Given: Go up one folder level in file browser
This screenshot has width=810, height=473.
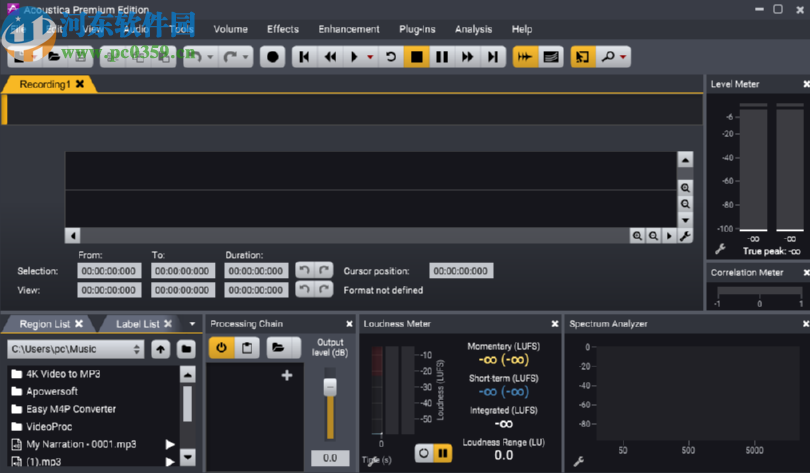Looking at the screenshot, I should [x=160, y=349].
